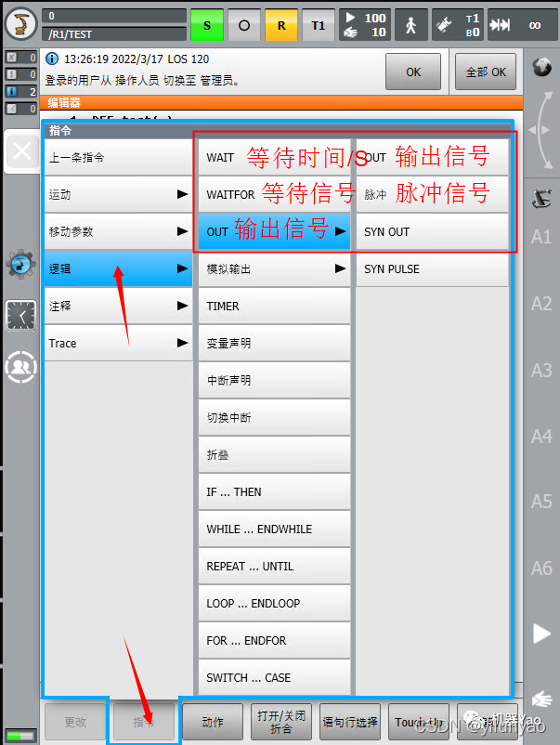Expand the 移动参数 submenu arrow
The image size is (560, 745).
[x=182, y=231]
